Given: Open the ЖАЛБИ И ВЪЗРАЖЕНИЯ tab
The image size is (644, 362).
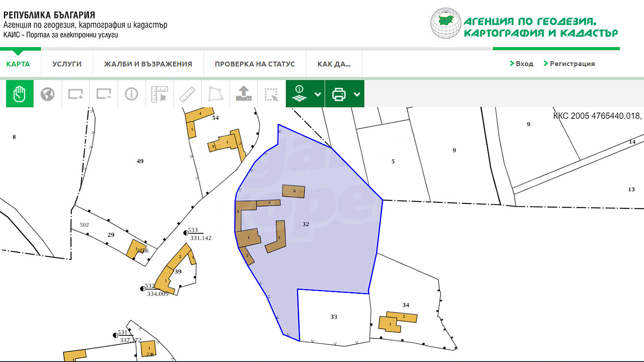Looking at the screenshot, I should tap(148, 64).
